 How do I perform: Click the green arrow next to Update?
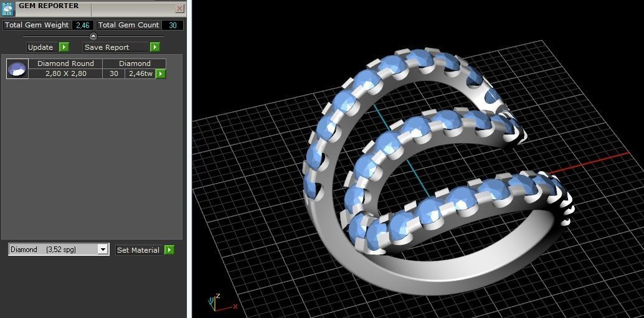pyautogui.click(x=64, y=47)
